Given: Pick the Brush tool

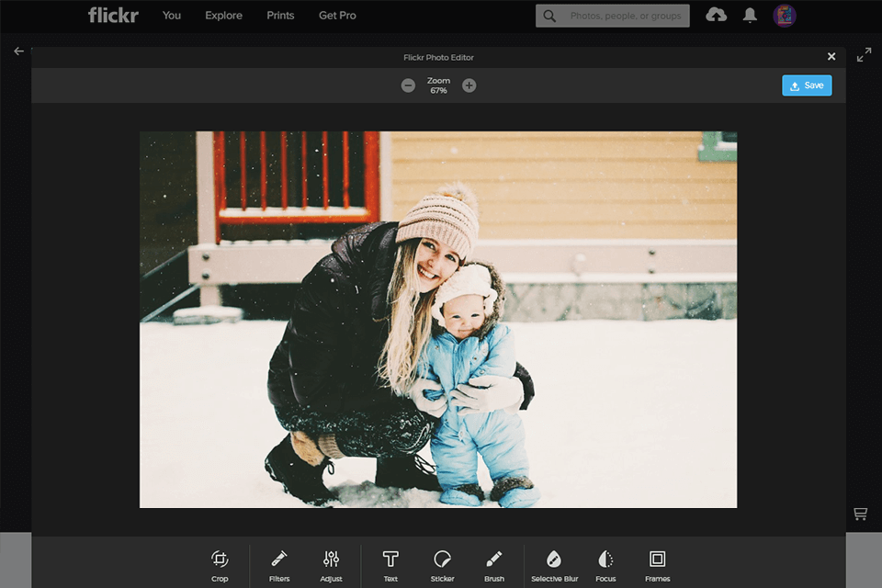Looking at the screenshot, I should (493, 564).
